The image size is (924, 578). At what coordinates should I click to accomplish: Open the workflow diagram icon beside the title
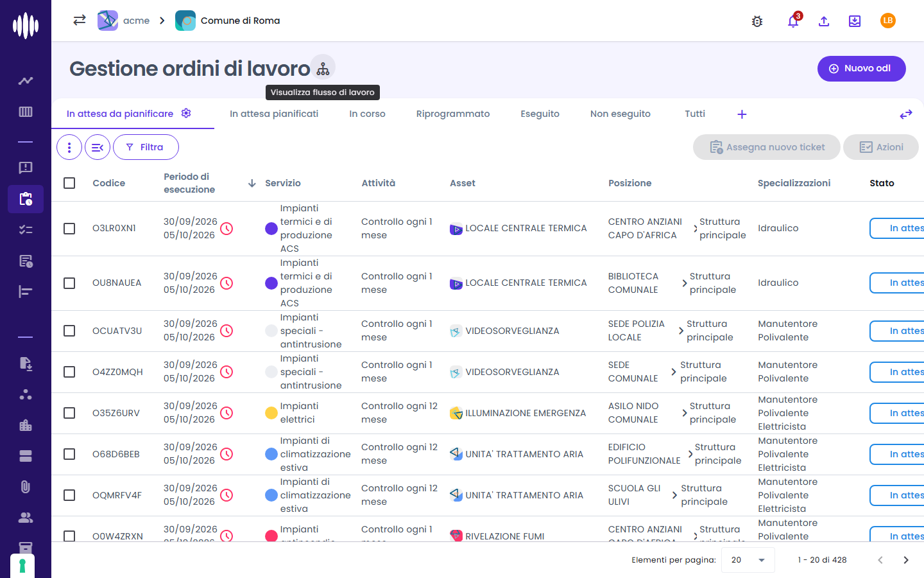pyautogui.click(x=323, y=67)
